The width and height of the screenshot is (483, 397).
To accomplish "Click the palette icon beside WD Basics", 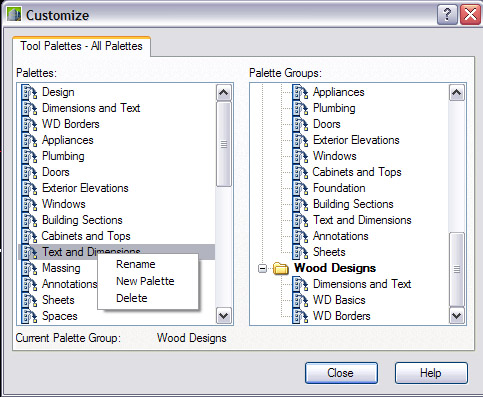I will [x=300, y=300].
